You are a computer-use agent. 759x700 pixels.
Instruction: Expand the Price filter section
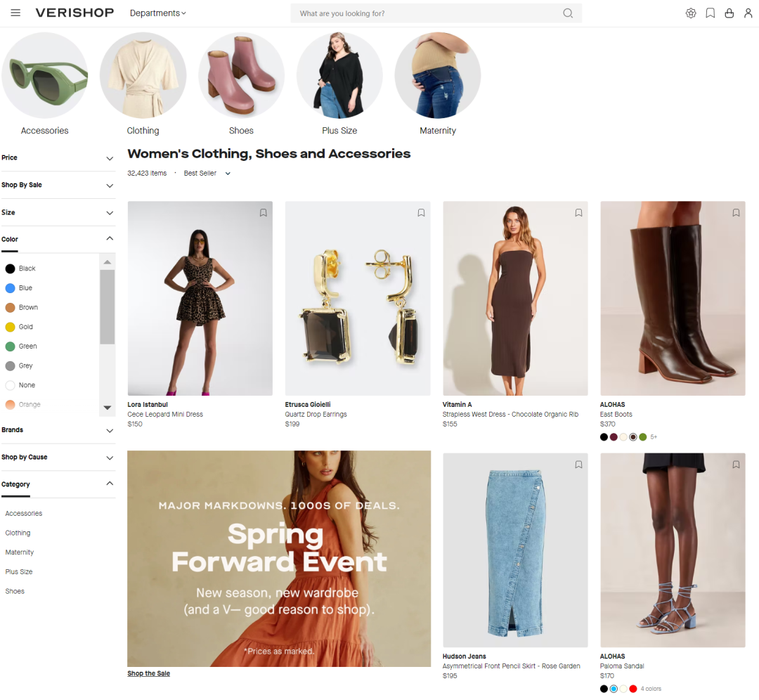pos(58,158)
